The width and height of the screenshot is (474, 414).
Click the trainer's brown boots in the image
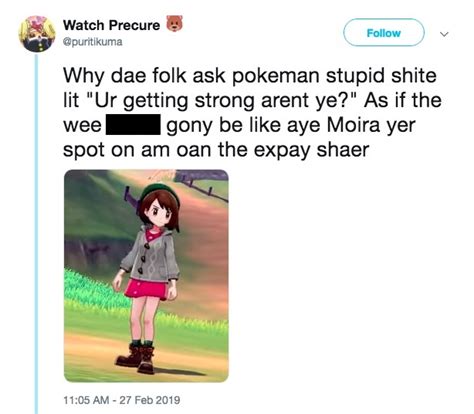click(x=136, y=359)
